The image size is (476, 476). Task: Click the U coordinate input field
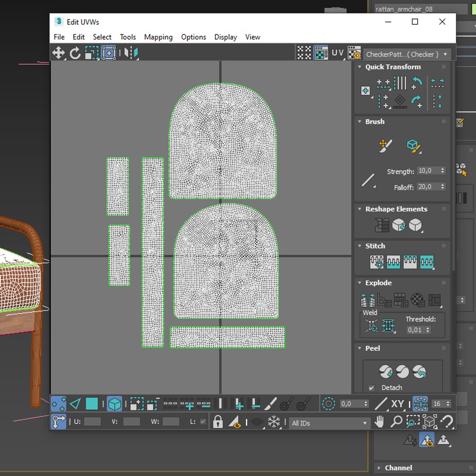92,422
